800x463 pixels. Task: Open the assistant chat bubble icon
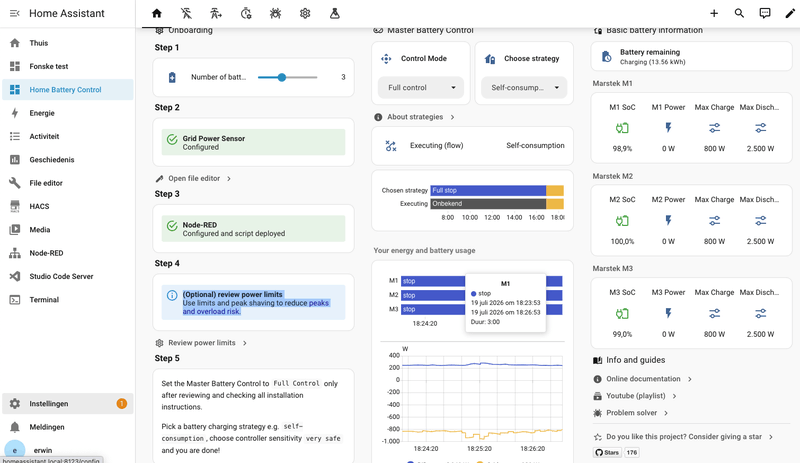click(764, 13)
